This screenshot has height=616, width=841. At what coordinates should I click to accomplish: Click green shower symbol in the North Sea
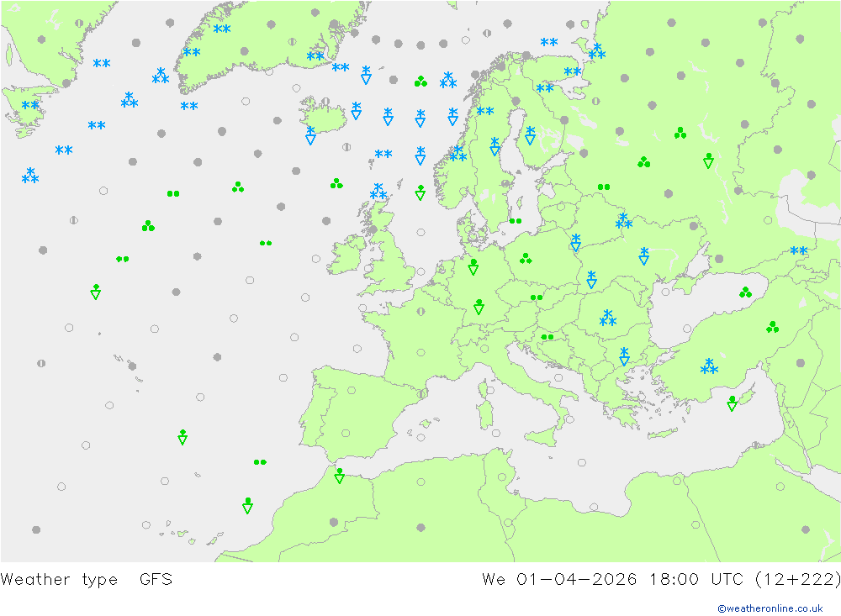coord(420,192)
